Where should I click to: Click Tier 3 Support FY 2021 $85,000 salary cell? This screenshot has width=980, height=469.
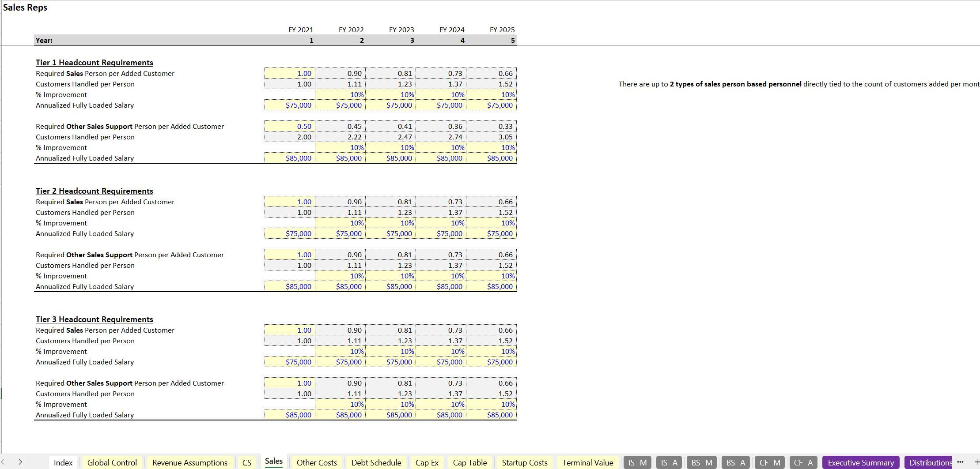coord(290,415)
